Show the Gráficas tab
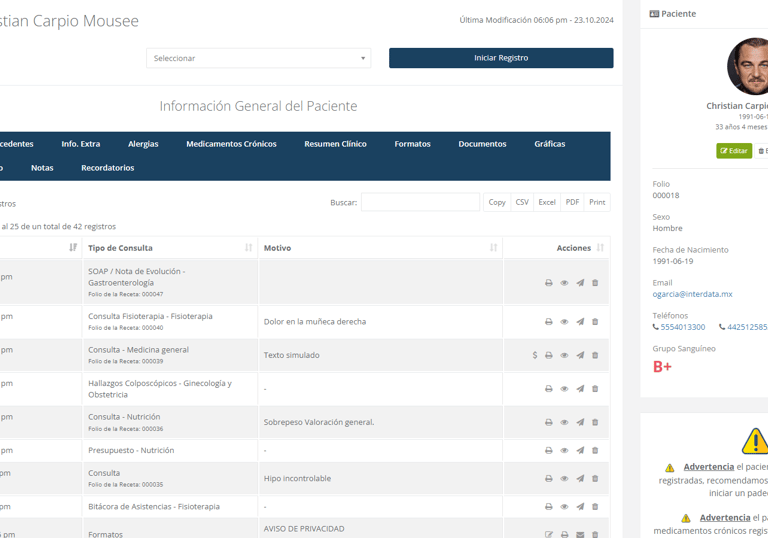The image size is (768, 538). 550,144
